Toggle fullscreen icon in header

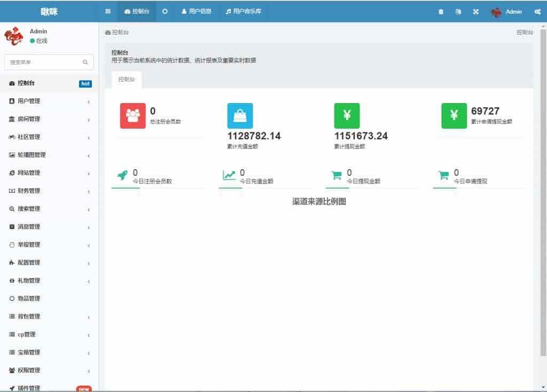[x=476, y=12]
